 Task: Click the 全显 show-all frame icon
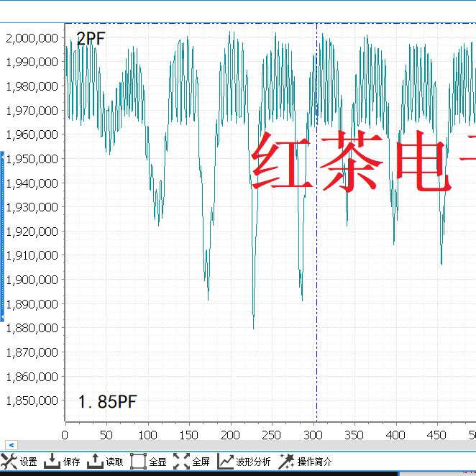coord(139,462)
